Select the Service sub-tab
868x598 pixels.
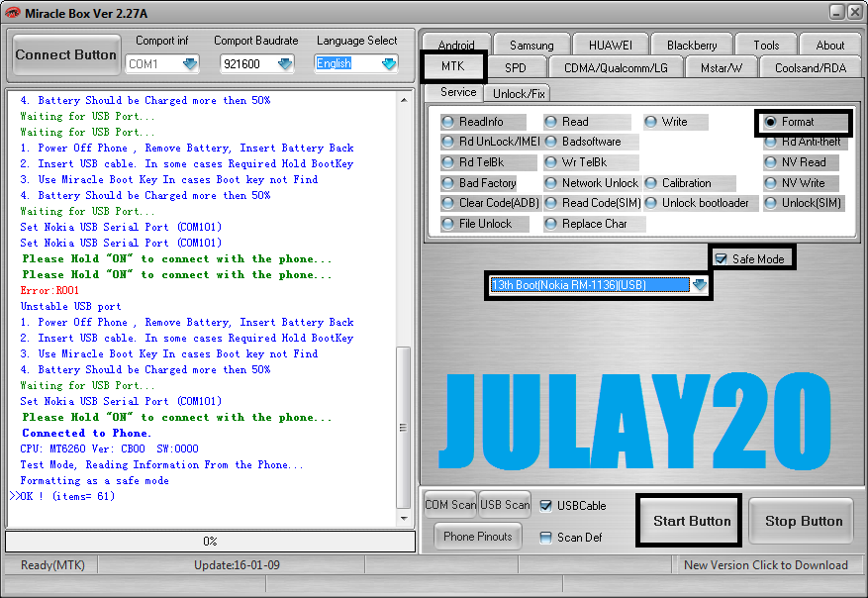tap(458, 92)
